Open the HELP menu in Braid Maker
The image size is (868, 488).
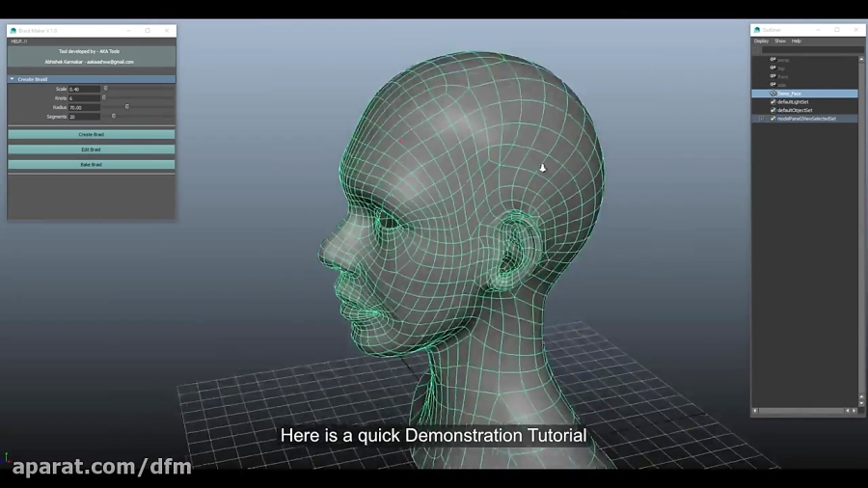(x=19, y=41)
